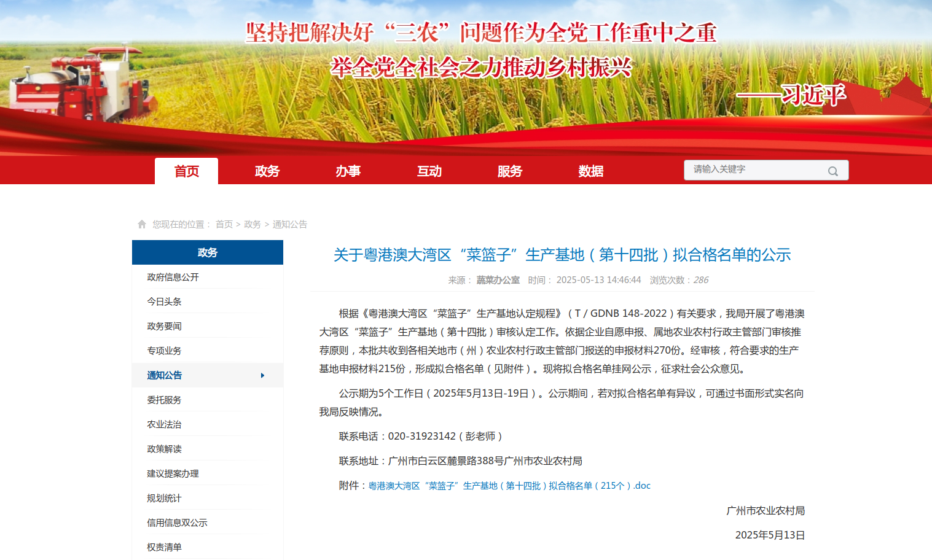Download the 拟合格名单（215个）.doc attachment

[509, 486]
